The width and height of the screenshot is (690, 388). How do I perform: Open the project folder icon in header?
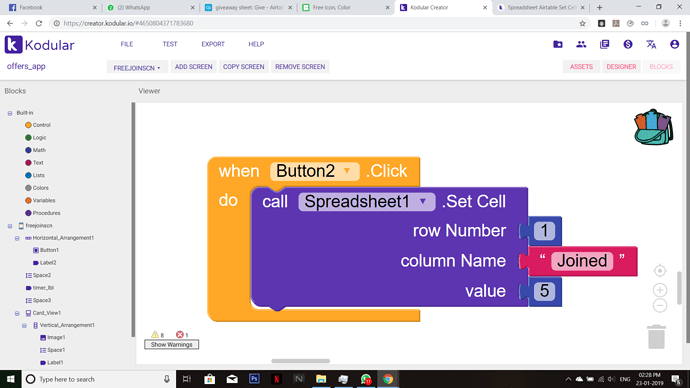point(558,44)
